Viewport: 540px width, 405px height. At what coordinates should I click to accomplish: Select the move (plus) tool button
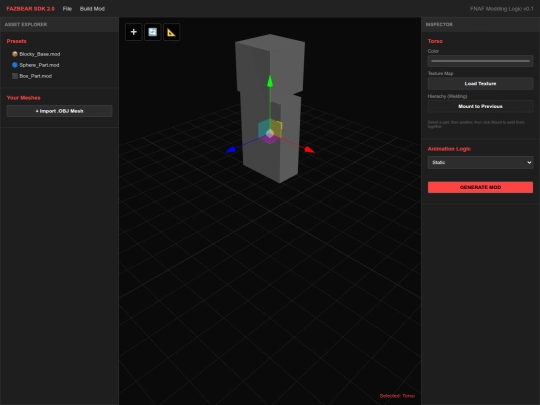tap(134, 32)
